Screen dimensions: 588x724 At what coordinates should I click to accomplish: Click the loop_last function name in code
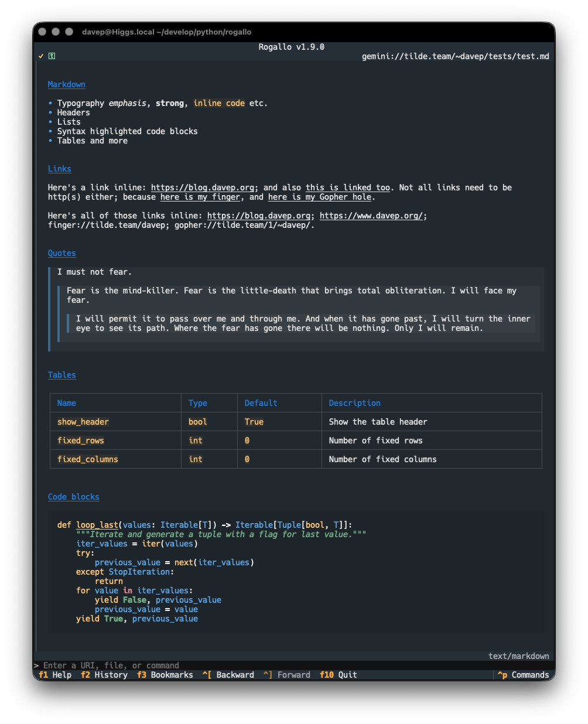tap(97, 525)
